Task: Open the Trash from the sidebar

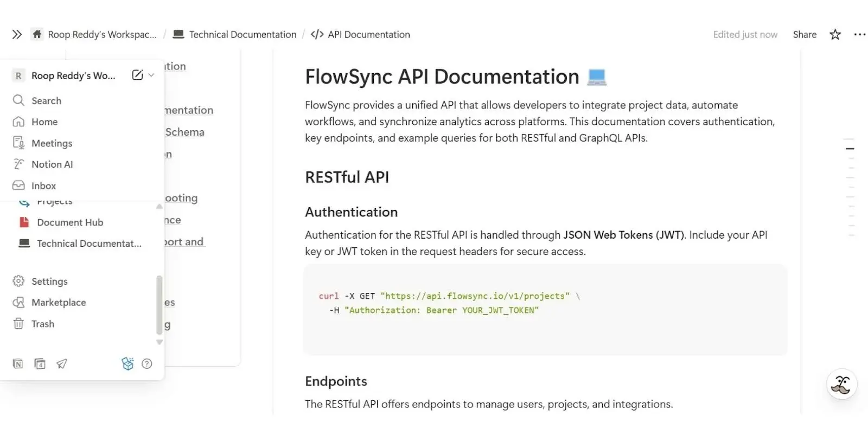Action: [x=42, y=324]
